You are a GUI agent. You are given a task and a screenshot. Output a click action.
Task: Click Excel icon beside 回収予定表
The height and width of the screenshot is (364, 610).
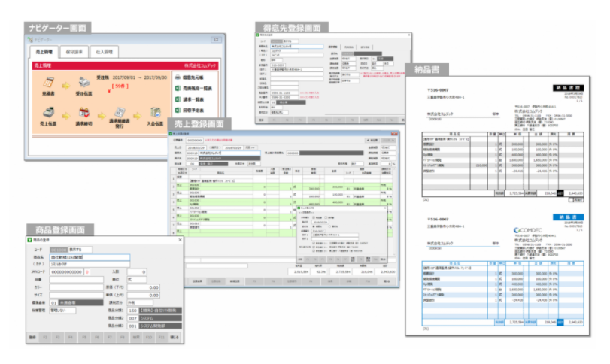[178, 111]
